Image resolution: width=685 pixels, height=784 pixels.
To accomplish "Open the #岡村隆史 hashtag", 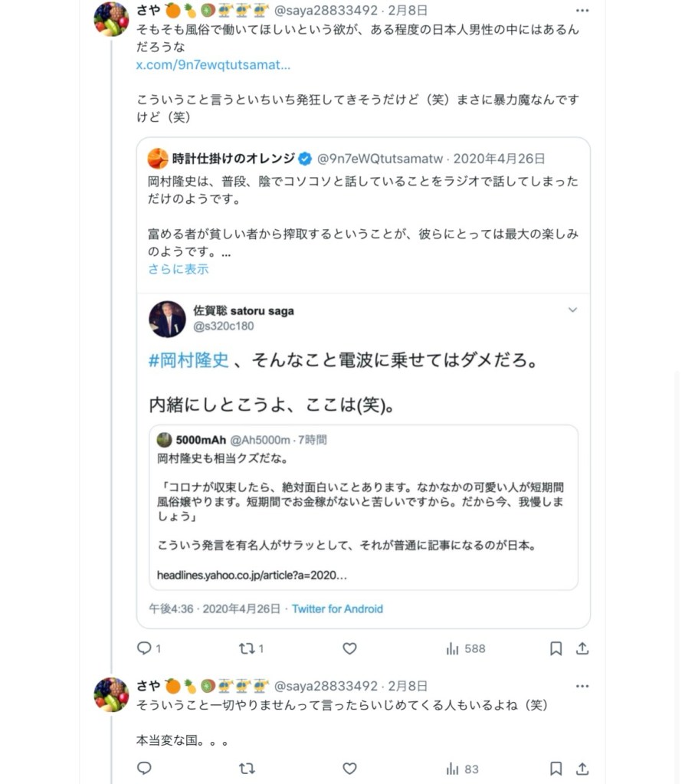I will tap(188, 359).
